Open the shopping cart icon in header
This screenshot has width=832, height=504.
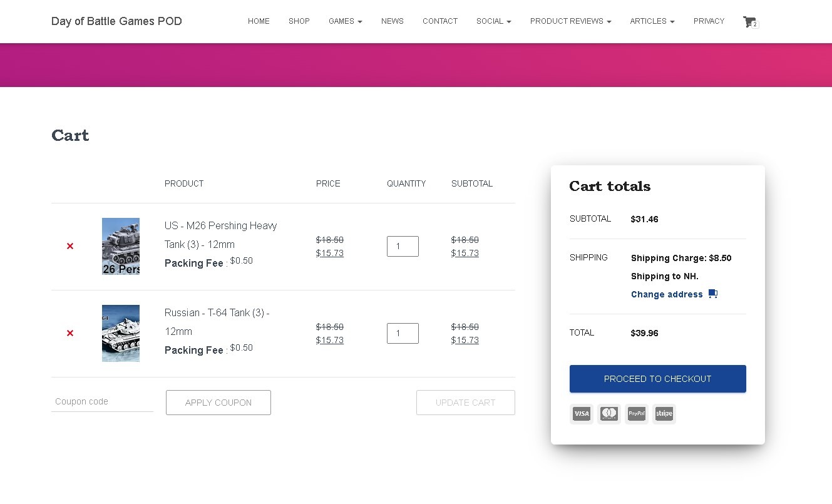(749, 22)
